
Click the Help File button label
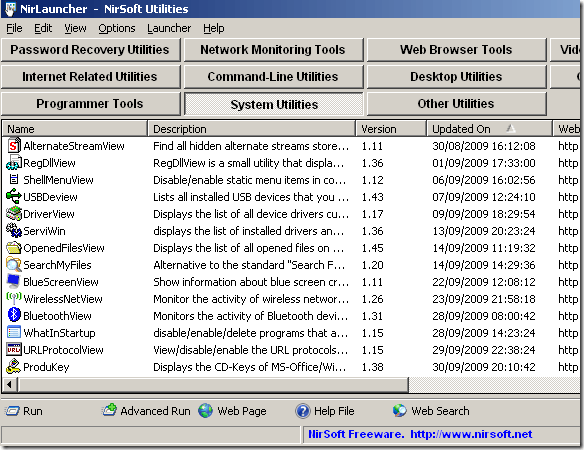tap(334, 411)
